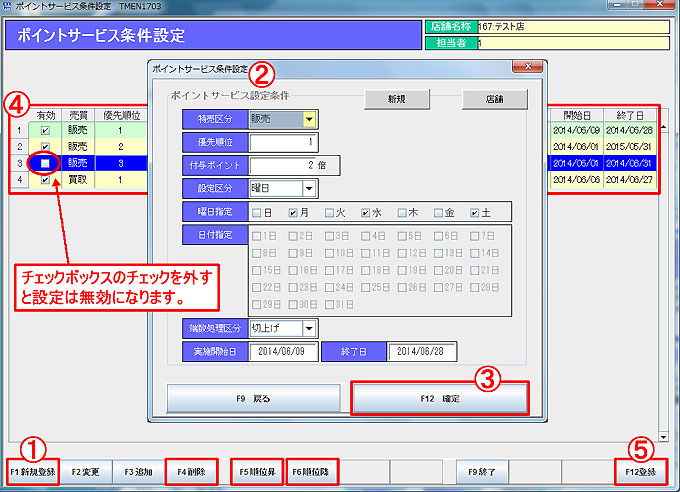
Task: Click the 開始日 column header
Action: (576, 115)
